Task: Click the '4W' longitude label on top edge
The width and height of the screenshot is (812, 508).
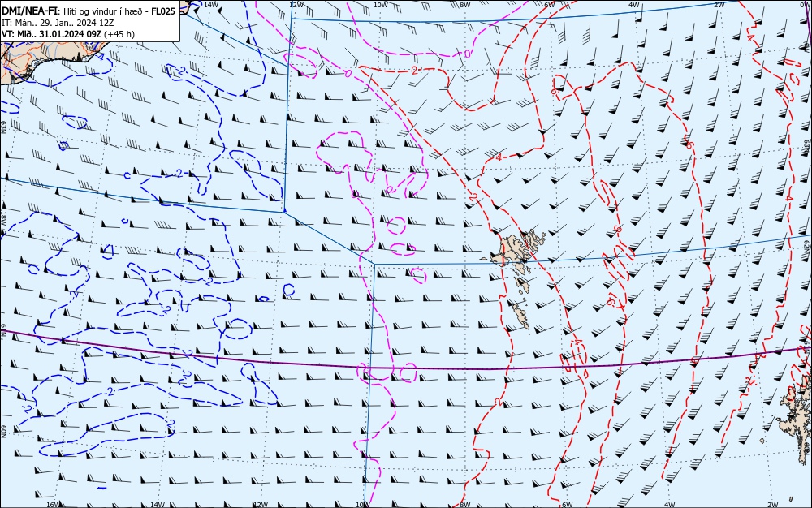Action: [634, 5]
